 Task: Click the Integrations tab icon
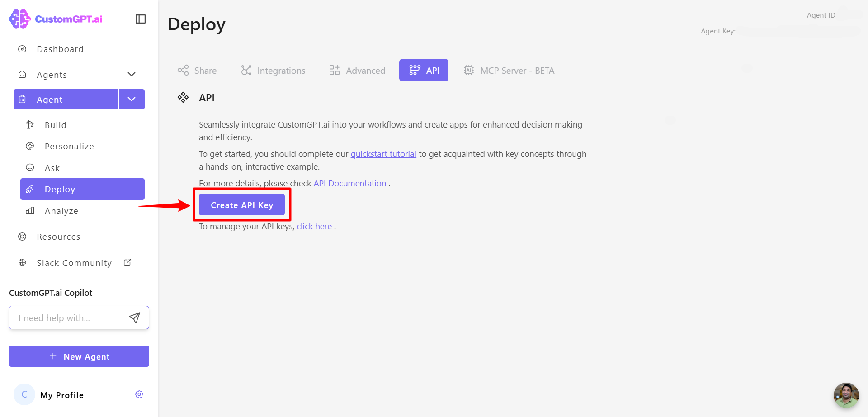pyautogui.click(x=246, y=70)
